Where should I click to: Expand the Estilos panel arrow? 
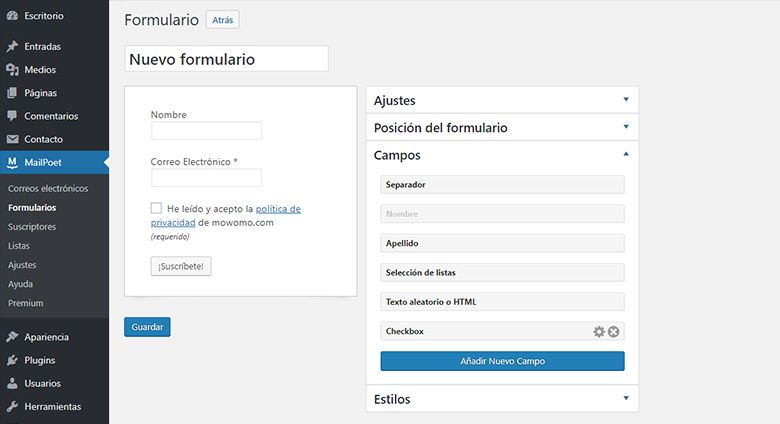[x=626, y=398]
